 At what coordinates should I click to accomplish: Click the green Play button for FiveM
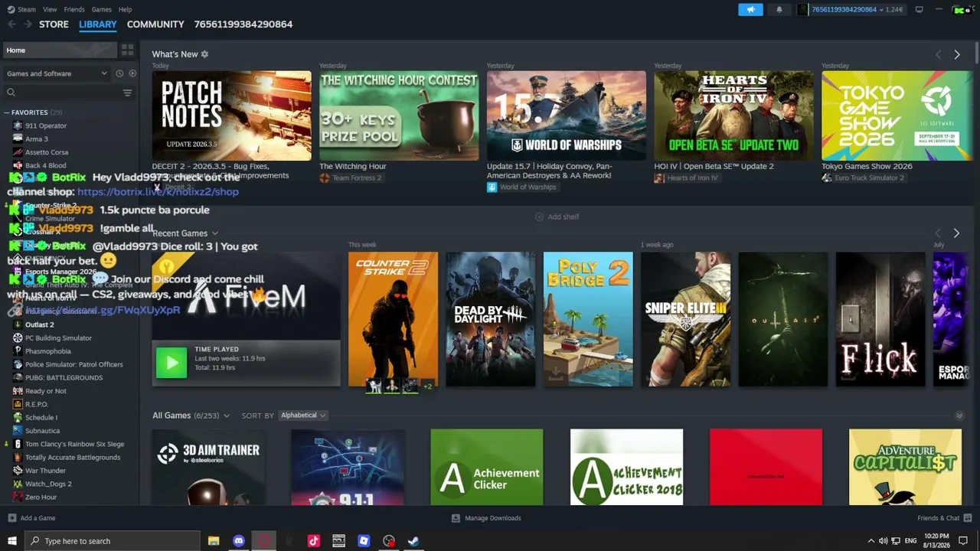[x=171, y=363]
